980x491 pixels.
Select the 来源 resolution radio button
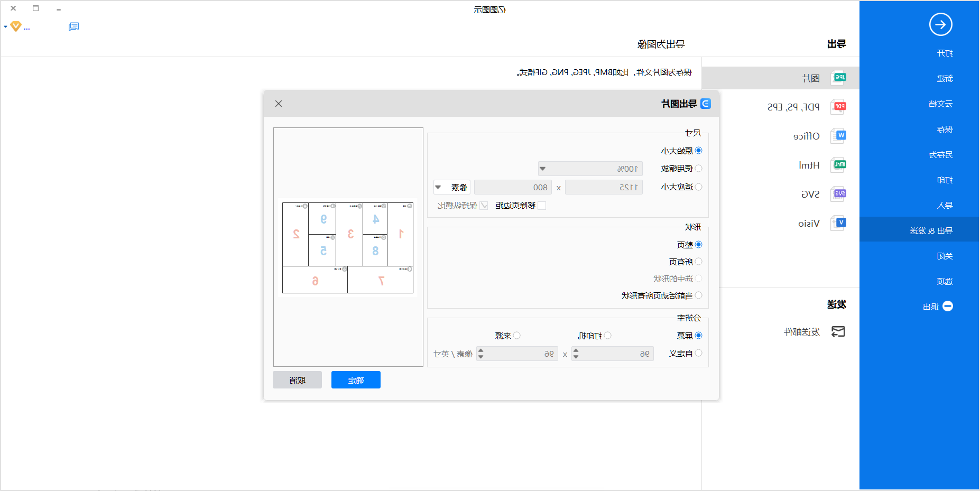pos(517,336)
